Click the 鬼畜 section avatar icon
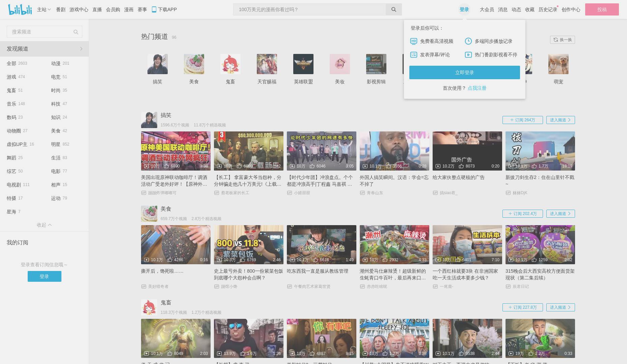 click(149, 307)
